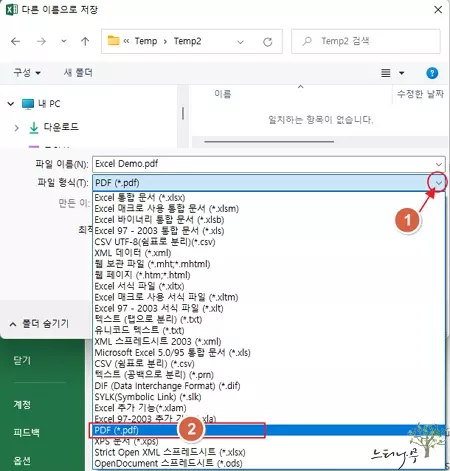Choose 웹 페이지 (*.htm;*.html) format
Viewport: 450px width, 471px height.
[x=269, y=275]
